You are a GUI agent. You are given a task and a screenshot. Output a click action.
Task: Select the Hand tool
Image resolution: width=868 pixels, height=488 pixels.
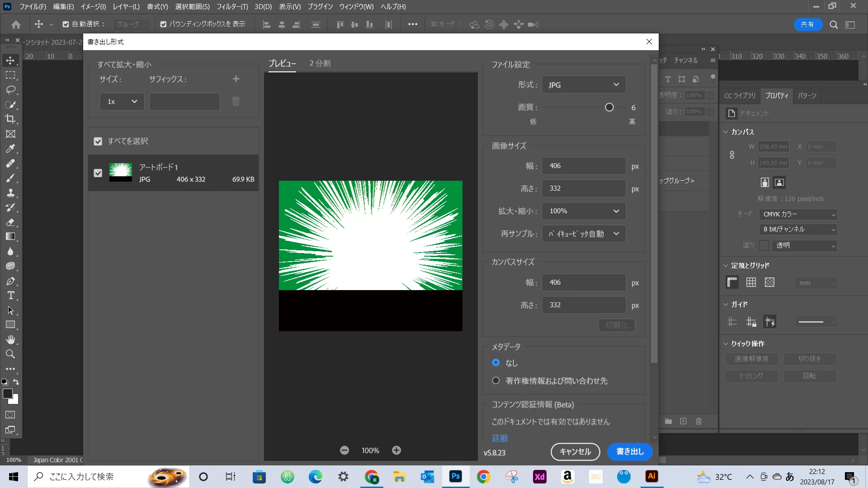(x=10, y=339)
